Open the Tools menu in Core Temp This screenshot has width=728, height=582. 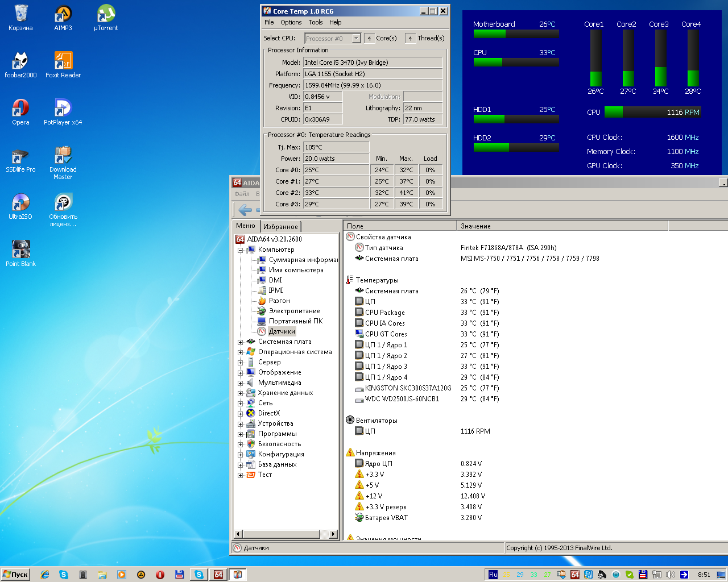316,22
